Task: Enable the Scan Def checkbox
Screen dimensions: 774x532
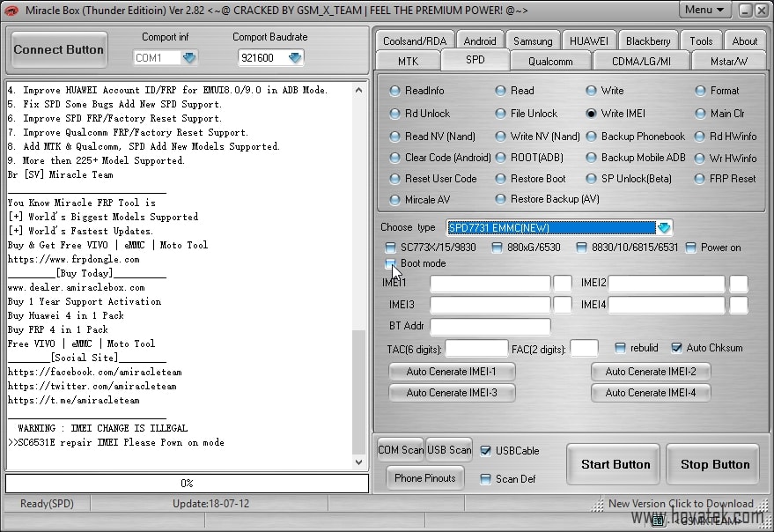Action: (486, 479)
